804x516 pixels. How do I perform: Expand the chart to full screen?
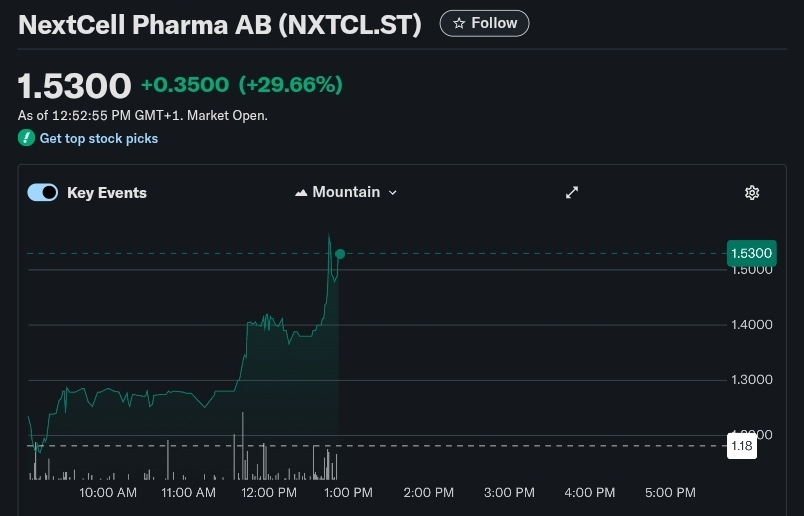(x=572, y=192)
